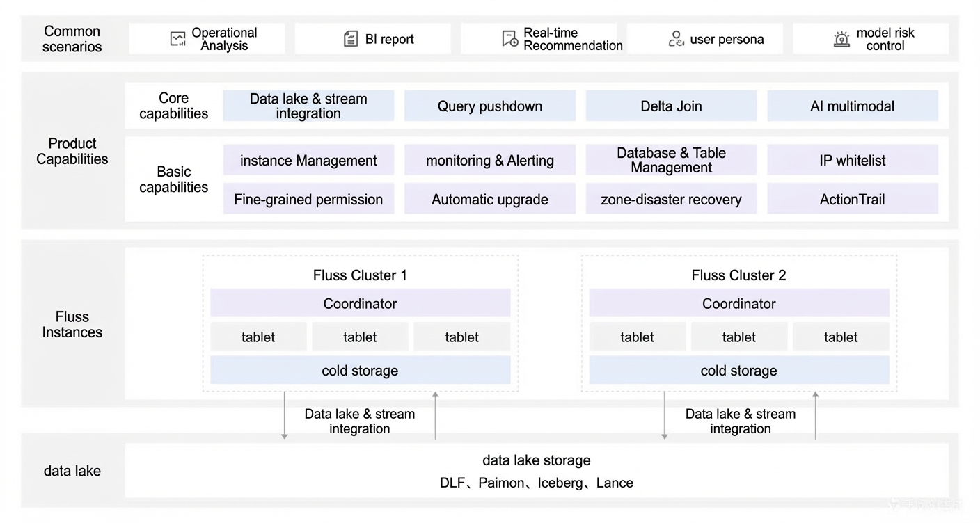Image resolution: width=980 pixels, height=523 pixels.
Task: Click the "Fluss Cluster 2" title
Action: (x=738, y=275)
